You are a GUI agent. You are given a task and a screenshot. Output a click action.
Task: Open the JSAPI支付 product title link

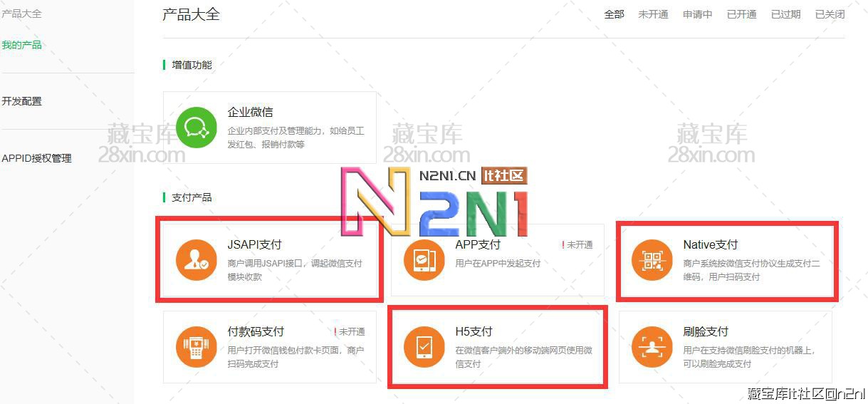[x=255, y=244]
